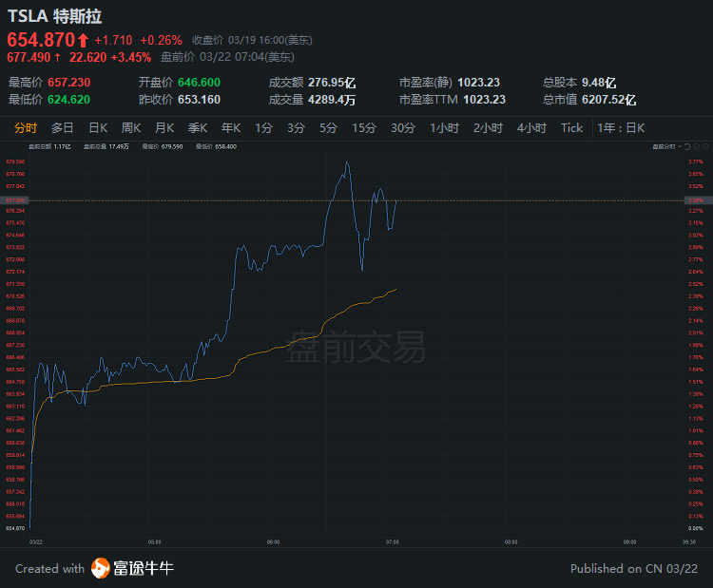
Task: Click the zoom out minus icon
Action: pos(697,146)
